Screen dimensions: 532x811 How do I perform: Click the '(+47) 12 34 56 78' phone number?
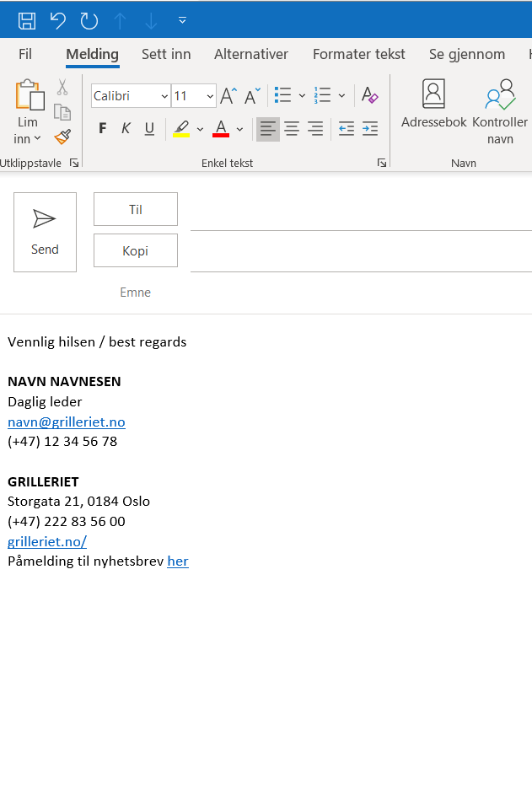click(x=62, y=442)
